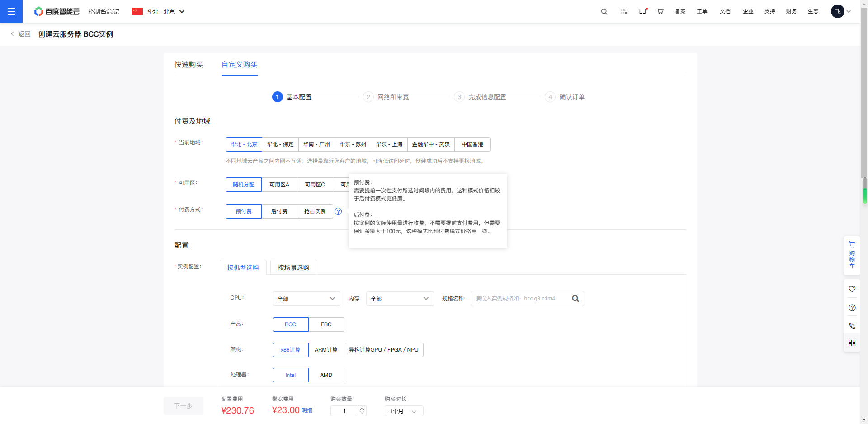Open the 购买时长 1个月 dropdown
The width and height of the screenshot is (868, 424).
[x=403, y=411]
